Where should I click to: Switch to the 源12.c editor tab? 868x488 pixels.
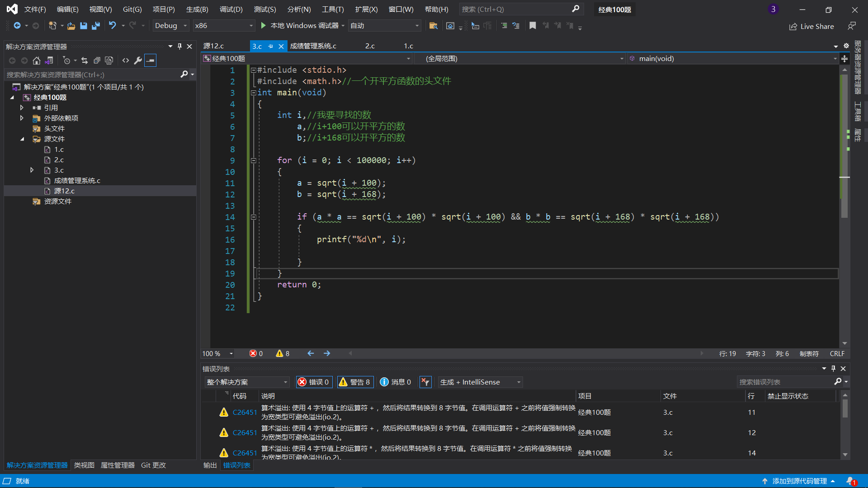pyautogui.click(x=213, y=46)
